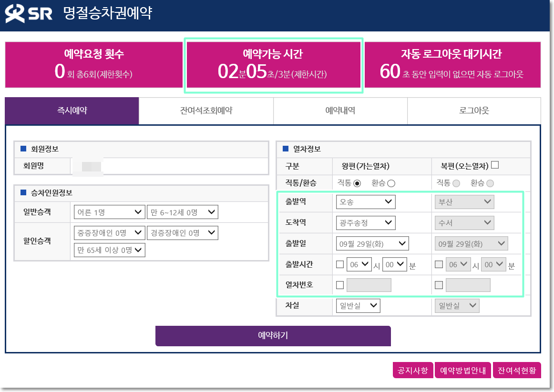Select the 로그아웃 tab
The image size is (554, 392).
coord(474,111)
